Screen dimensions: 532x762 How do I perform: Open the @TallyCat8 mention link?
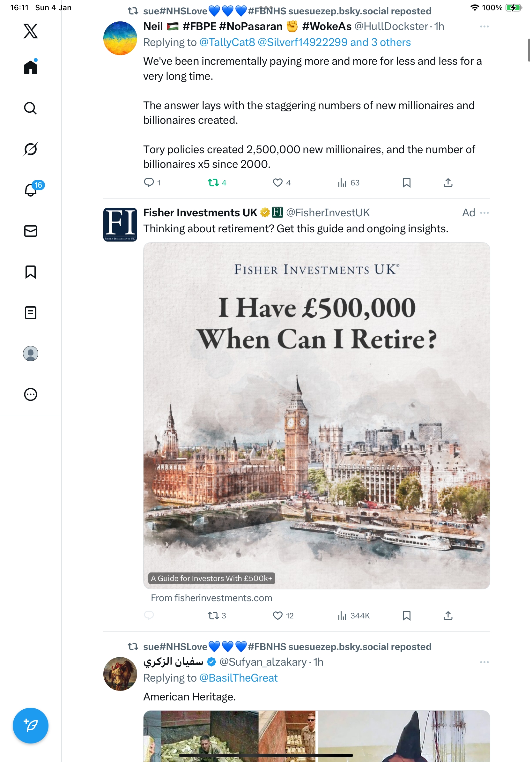pos(227,42)
